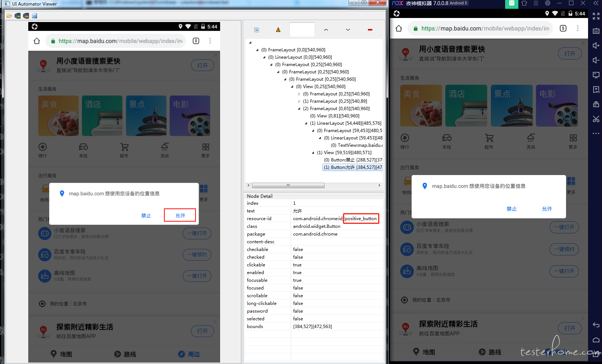Screen dimensions: 602x364
Task: Collapse the Nox sidebar with double chevron
Action: pyautogui.click(x=596, y=3)
